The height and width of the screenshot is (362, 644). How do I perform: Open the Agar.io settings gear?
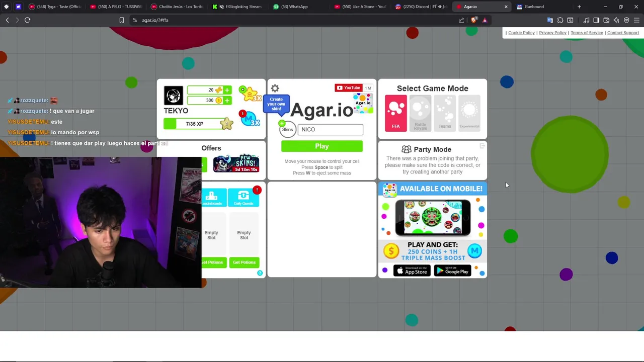tap(275, 88)
